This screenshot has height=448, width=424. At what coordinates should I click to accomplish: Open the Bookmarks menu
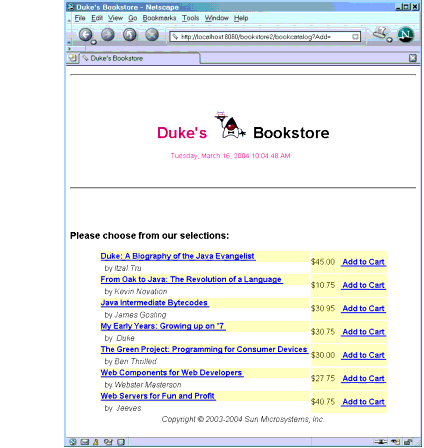(159, 18)
